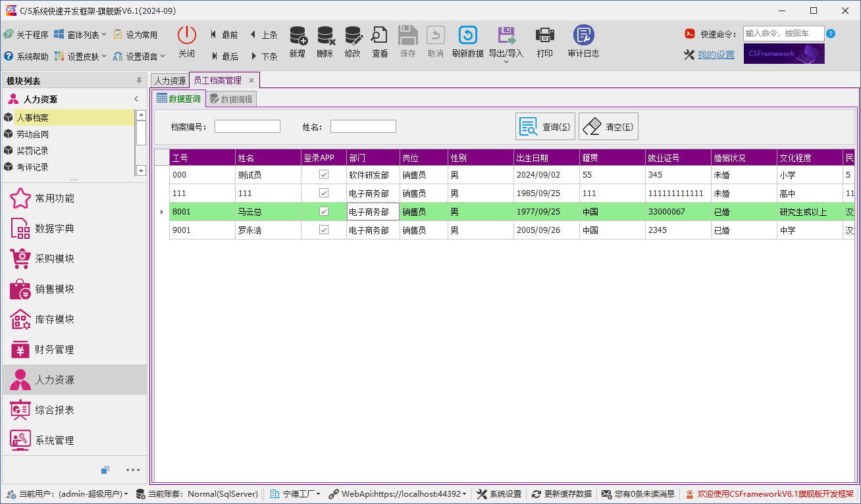The image size is (861, 504).
Task: Switch to 数据编辑 tab
Action: [230, 99]
